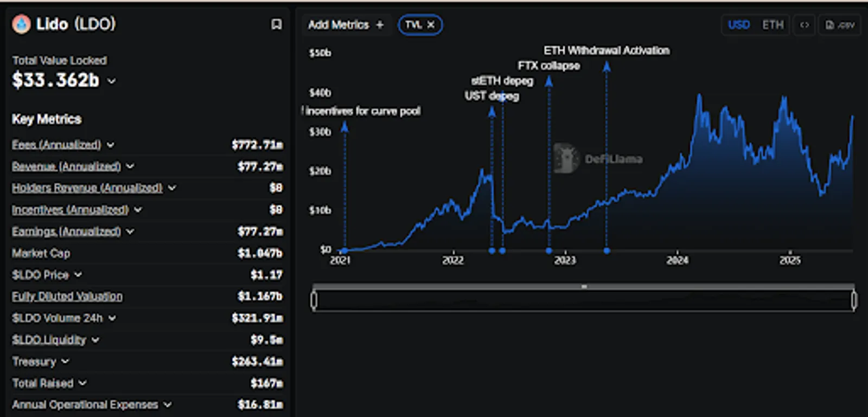Click the plus icon beside Add Metrics
This screenshot has height=417, width=868.
380,24
